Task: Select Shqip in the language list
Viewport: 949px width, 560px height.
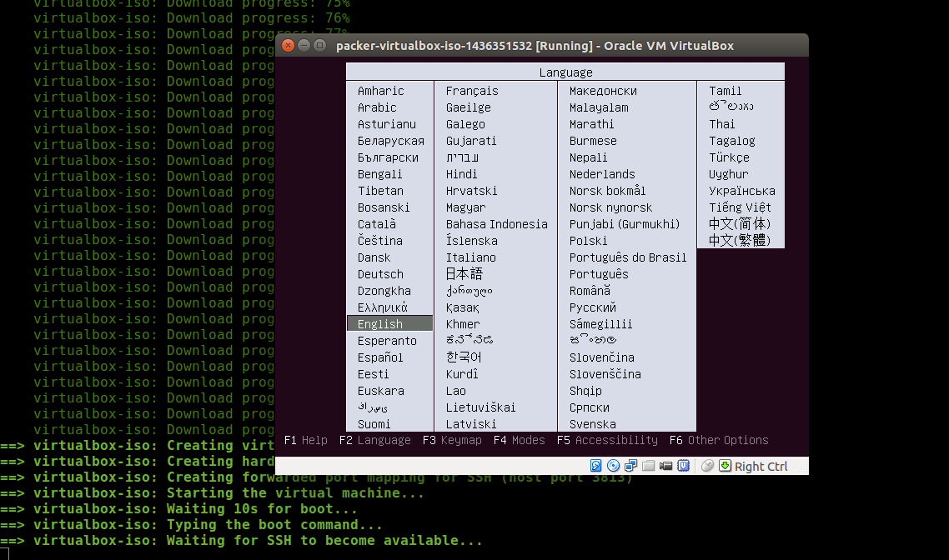Action: click(x=585, y=392)
